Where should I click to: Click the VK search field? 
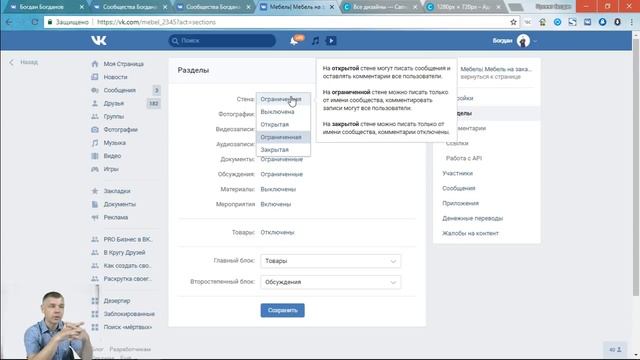222,40
